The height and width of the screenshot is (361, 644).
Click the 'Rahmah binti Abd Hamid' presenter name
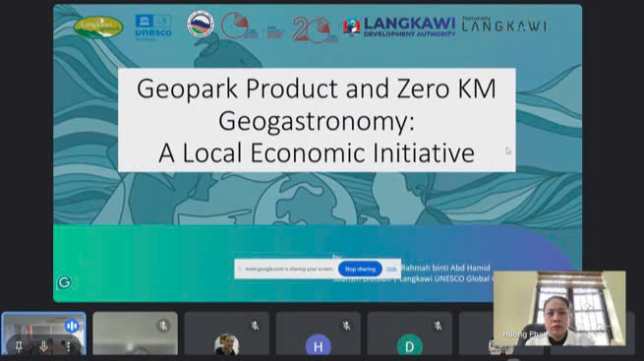click(445, 268)
